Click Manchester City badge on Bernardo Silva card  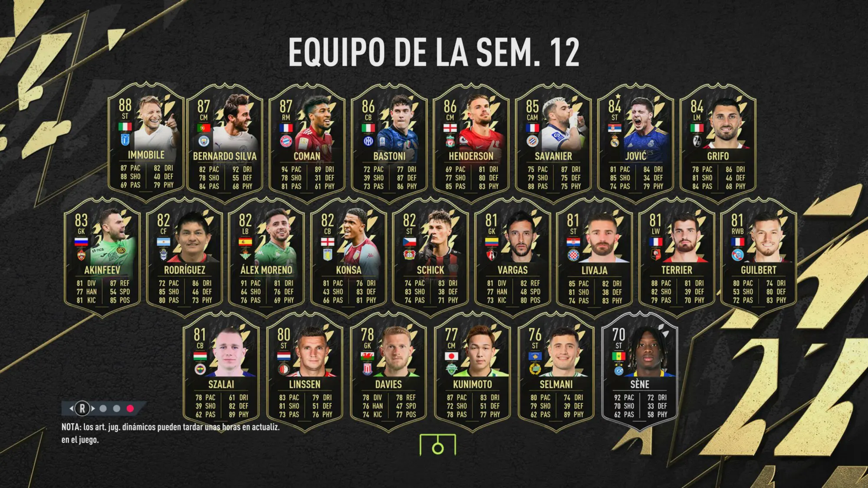click(x=204, y=141)
